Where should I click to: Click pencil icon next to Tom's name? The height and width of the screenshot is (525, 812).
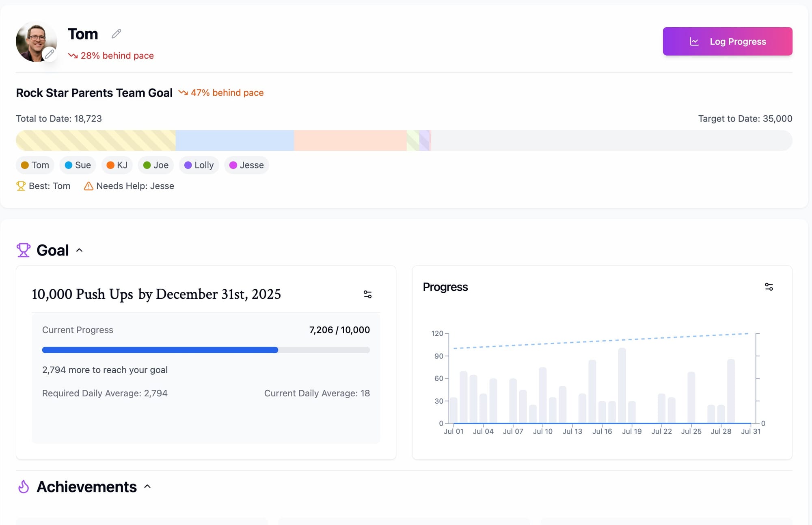[x=116, y=34]
